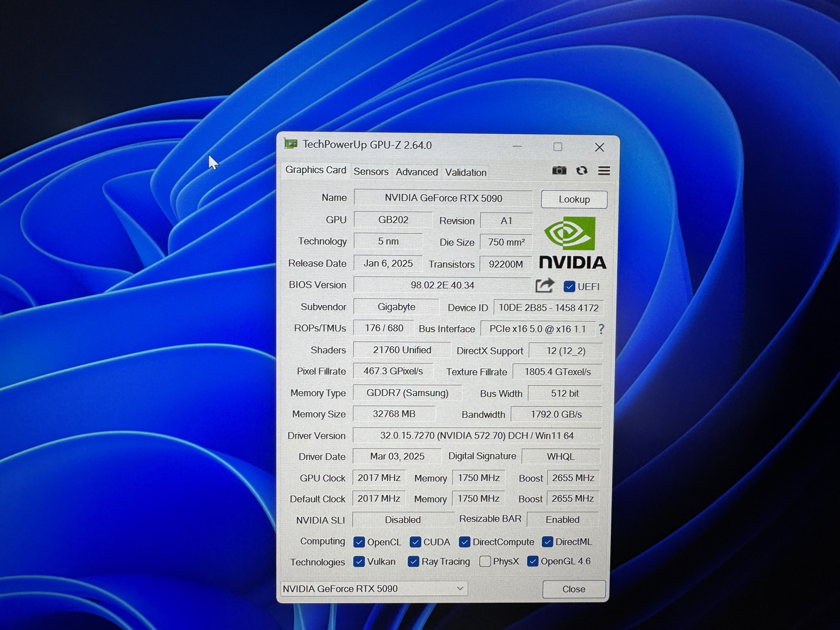Toggle the Ray Tracing checkbox
The width and height of the screenshot is (840, 630).
(x=413, y=561)
